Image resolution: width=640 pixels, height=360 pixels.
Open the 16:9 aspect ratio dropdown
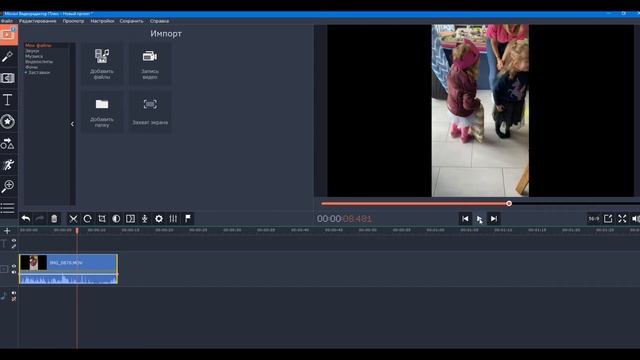(x=593, y=219)
